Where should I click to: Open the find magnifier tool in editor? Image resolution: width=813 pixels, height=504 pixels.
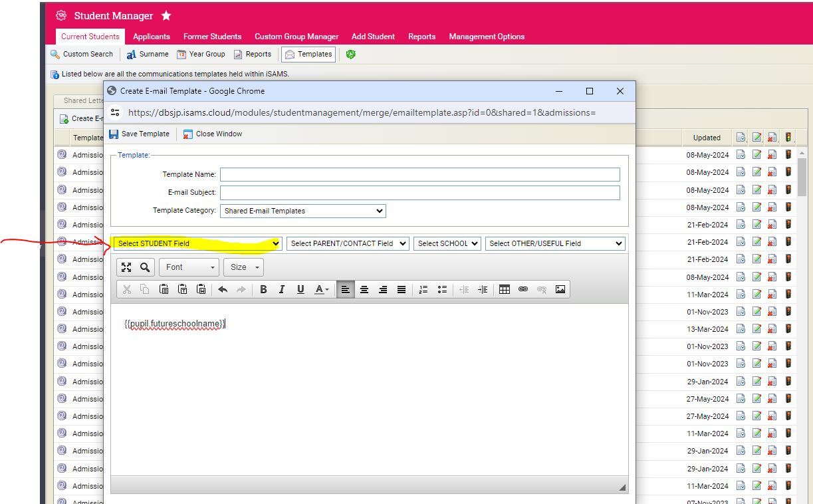(x=145, y=267)
